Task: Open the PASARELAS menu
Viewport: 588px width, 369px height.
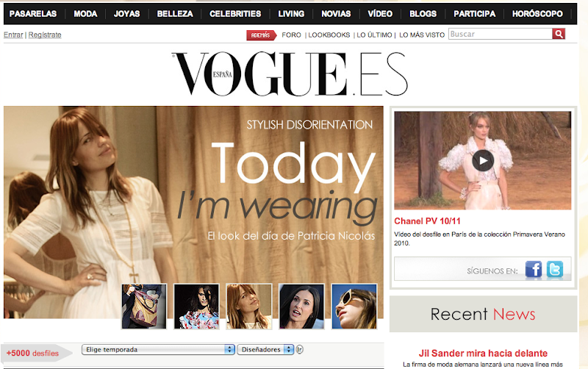Action: click(x=33, y=14)
